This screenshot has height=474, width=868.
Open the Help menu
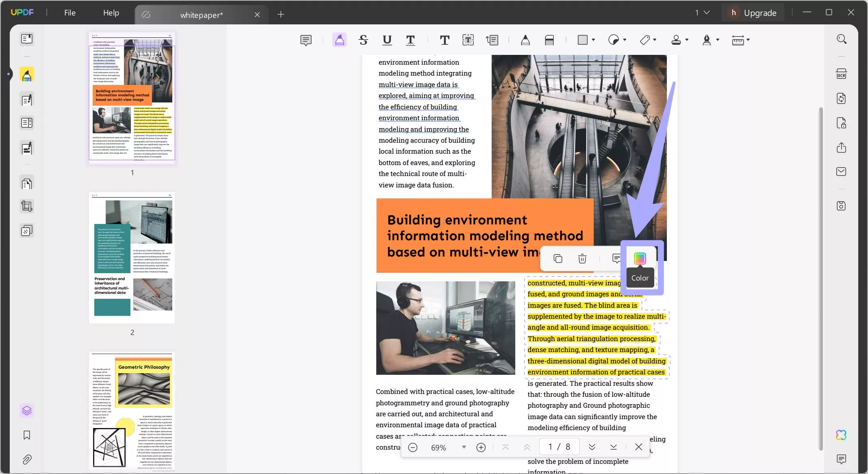tap(111, 13)
